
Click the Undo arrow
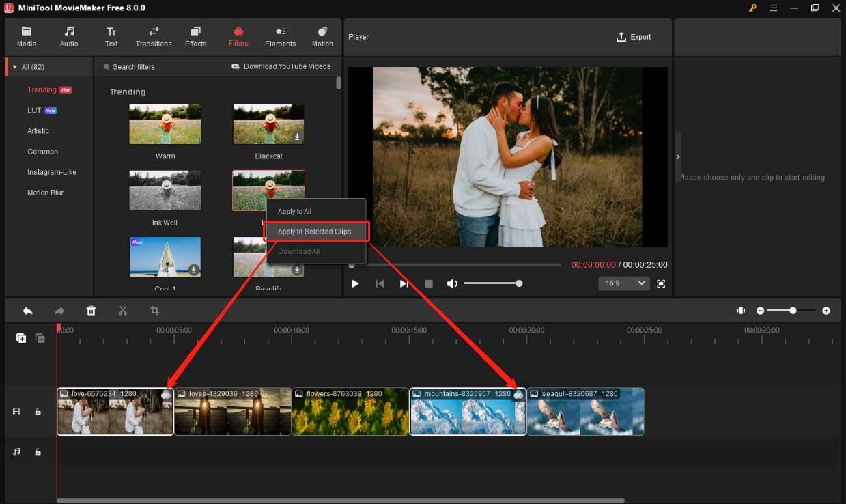point(27,311)
